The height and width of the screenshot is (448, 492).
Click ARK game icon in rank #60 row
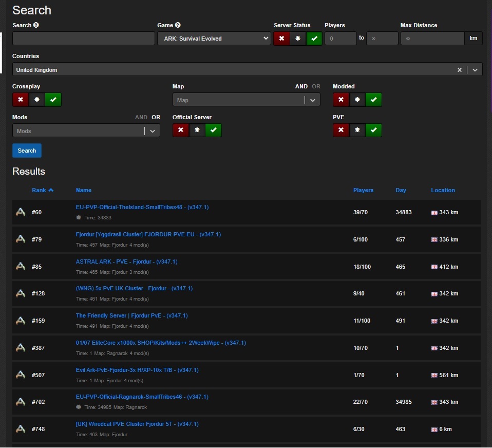coord(21,212)
